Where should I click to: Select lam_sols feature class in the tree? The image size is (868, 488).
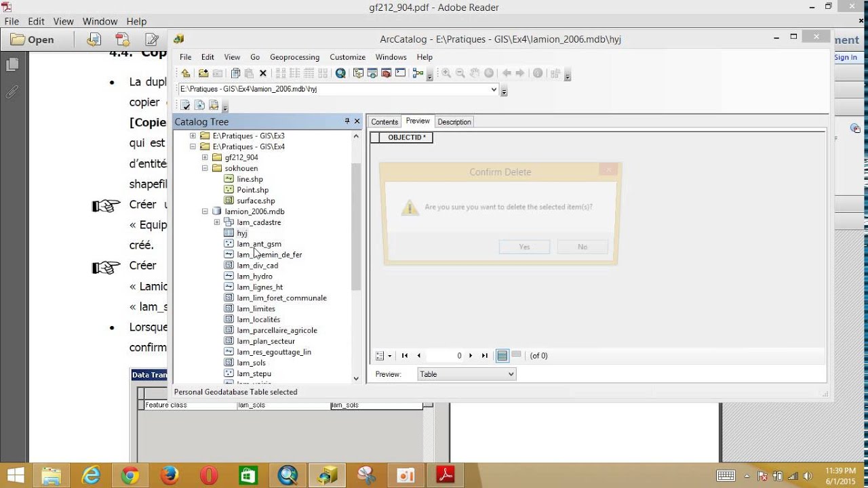(251, 363)
